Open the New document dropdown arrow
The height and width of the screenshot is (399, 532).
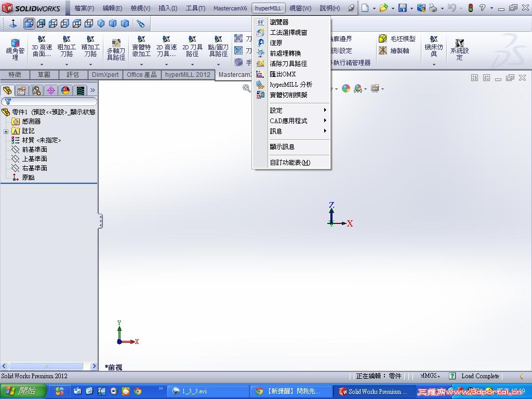pos(374,8)
